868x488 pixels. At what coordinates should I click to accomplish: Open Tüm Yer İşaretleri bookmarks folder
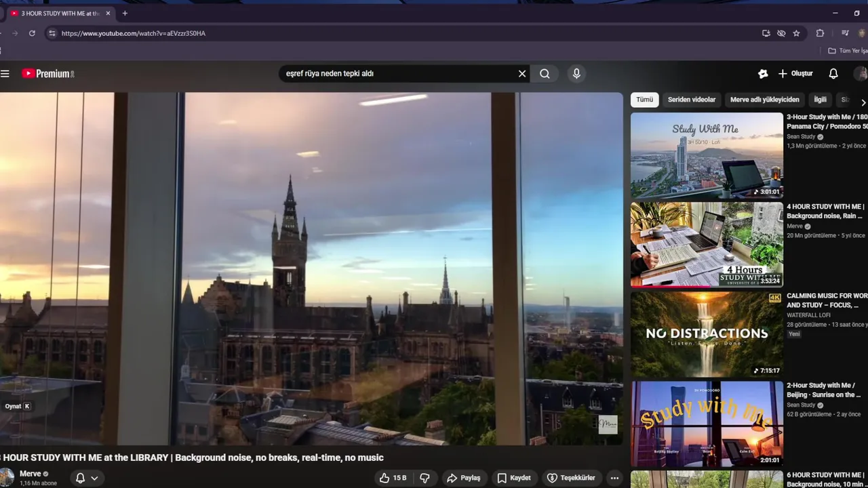(848, 51)
